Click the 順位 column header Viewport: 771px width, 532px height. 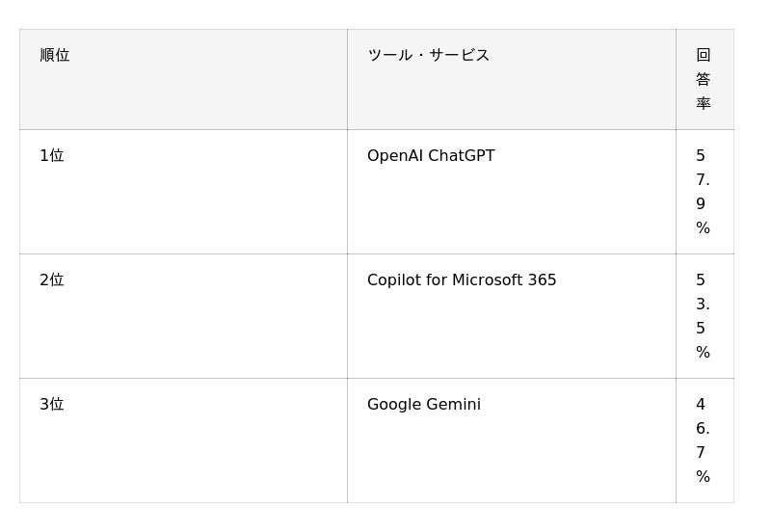tap(55, 56)
